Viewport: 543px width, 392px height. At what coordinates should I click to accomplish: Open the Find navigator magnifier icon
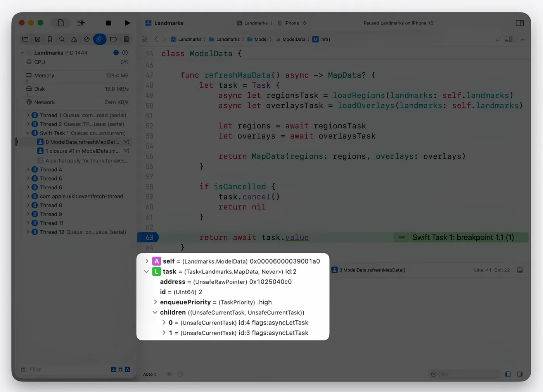click(x=62, y=39)
